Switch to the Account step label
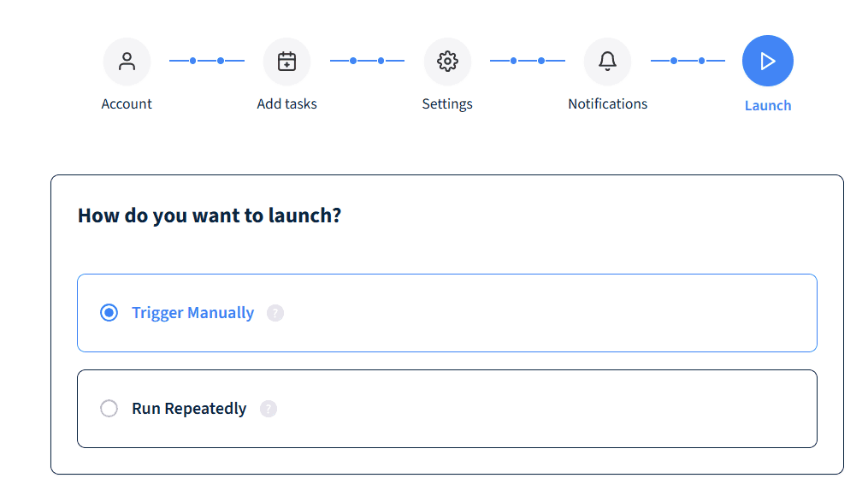Image resolution: width=868 pixels, height=490 pixels. coord(127,104)
